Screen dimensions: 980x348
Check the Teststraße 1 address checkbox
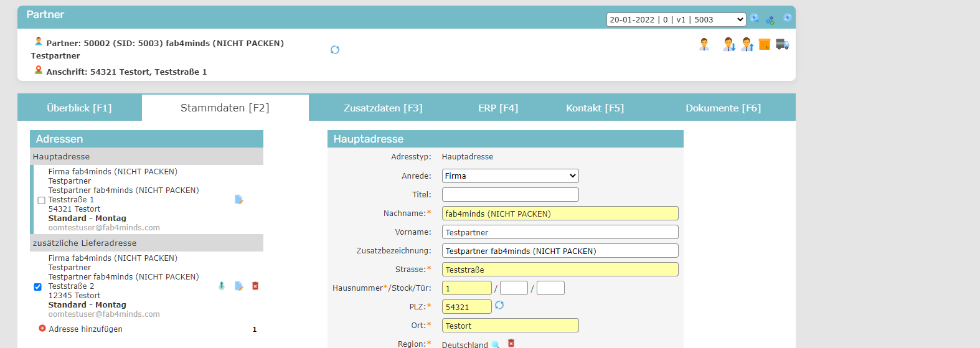point(41,200)
